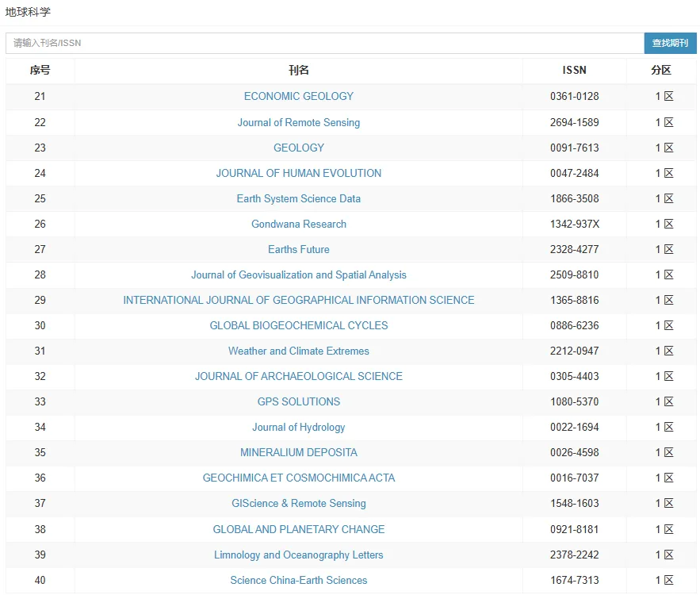The image size is (700, 595).
Task: Click row number 21 cell
Action: (40, 96)
